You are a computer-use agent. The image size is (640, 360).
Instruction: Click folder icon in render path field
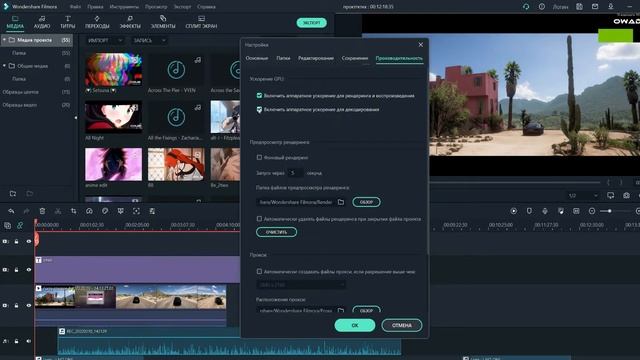[341, 202]
